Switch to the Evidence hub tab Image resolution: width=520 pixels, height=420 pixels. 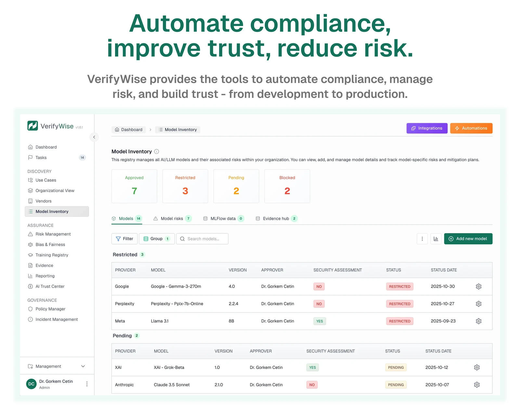[x=277, y=218]
